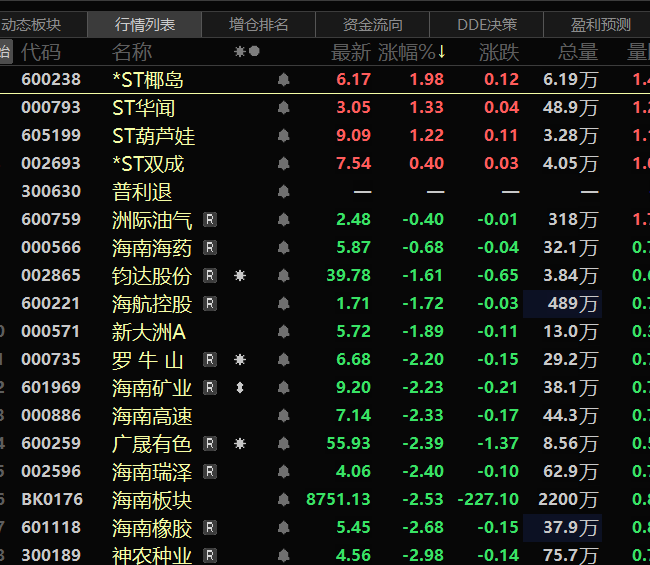Screen dimensions: 650x565
Task: Click the 37.9万 volume cell
Action: (563, 528)
